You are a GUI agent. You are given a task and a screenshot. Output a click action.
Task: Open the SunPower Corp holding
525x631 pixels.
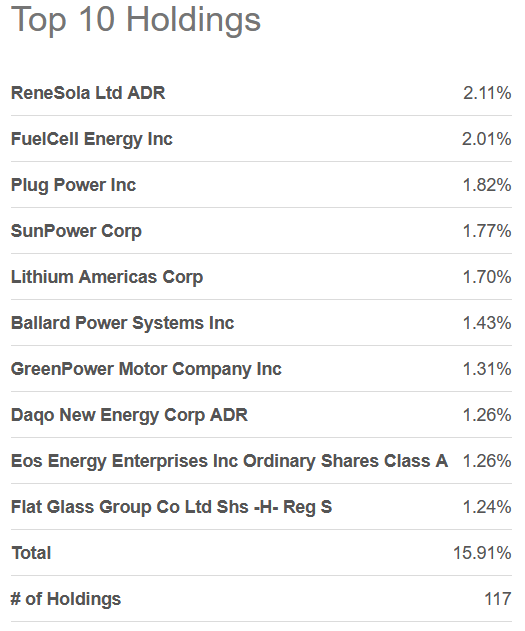click(x=76, y=231)
